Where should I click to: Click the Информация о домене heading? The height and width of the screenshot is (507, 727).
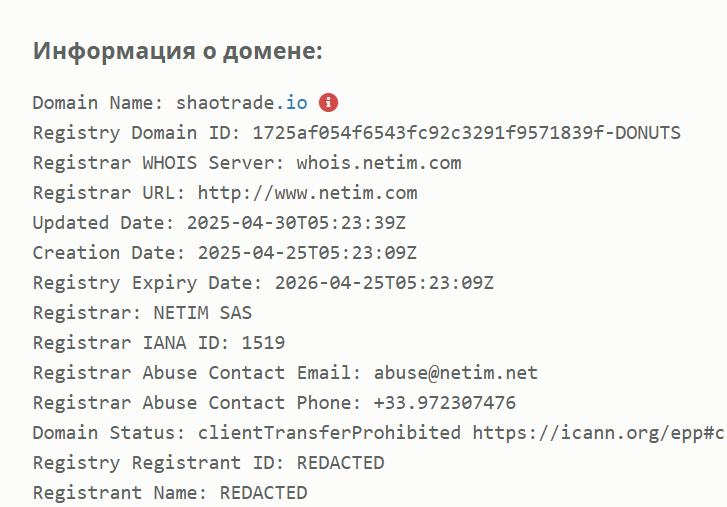178,50
